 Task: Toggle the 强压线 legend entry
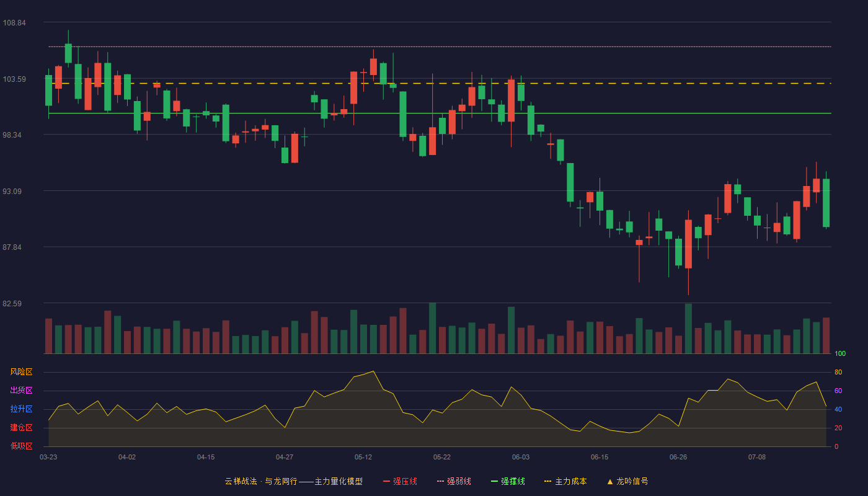coord(400,481)
